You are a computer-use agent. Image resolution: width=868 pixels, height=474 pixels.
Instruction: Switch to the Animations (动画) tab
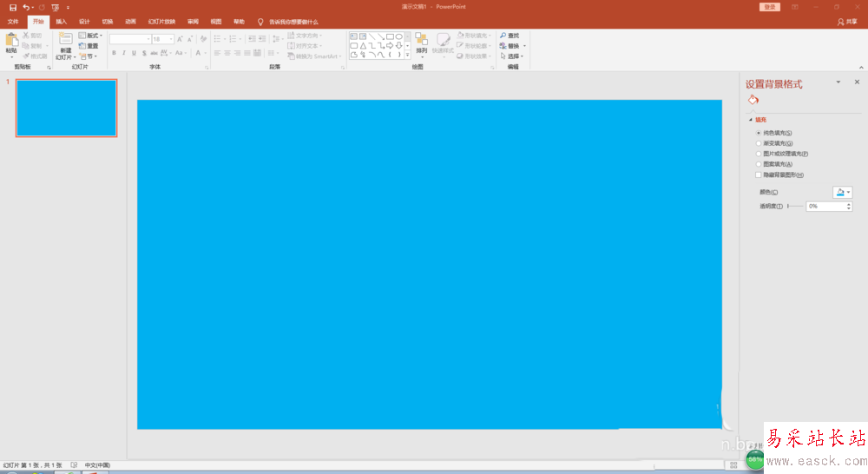coord(131,23)
